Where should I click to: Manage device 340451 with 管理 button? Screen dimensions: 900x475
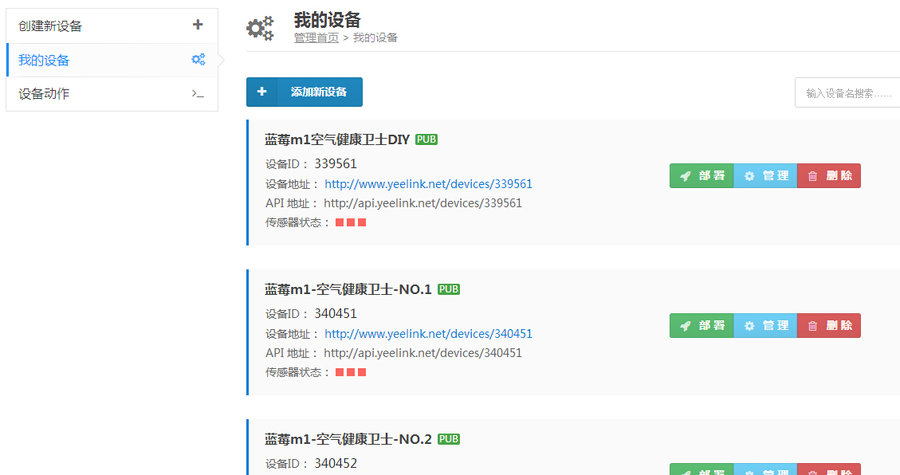click(765, 326)
